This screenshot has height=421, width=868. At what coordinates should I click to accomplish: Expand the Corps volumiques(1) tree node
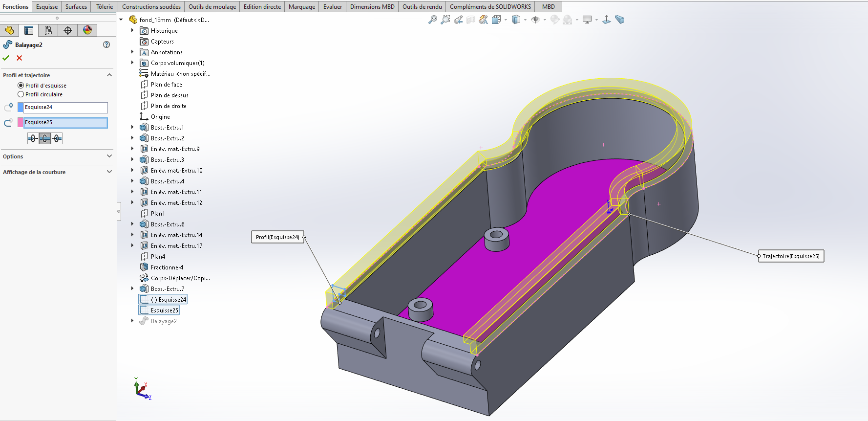click(x=132, y=63)
